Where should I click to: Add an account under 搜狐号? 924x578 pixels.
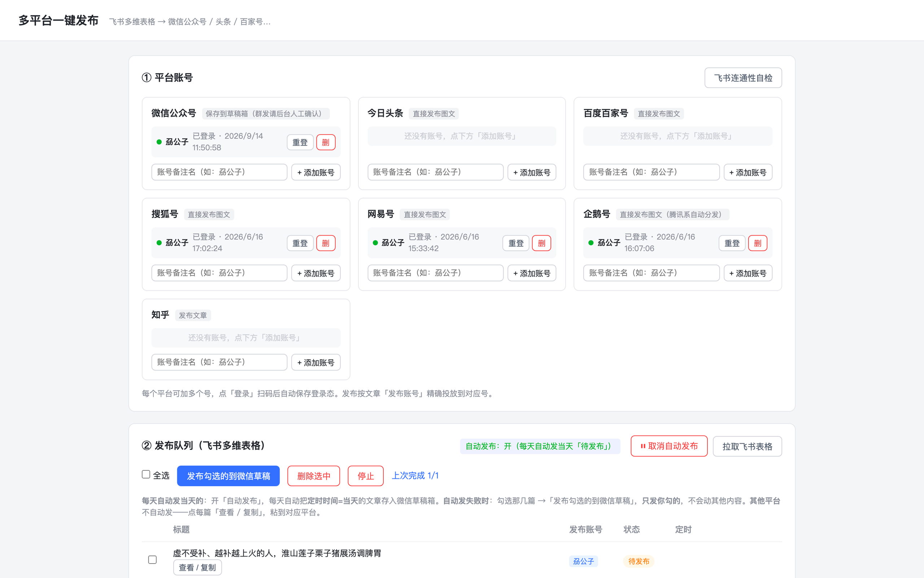pyautogui.click(x=316, y=273)
